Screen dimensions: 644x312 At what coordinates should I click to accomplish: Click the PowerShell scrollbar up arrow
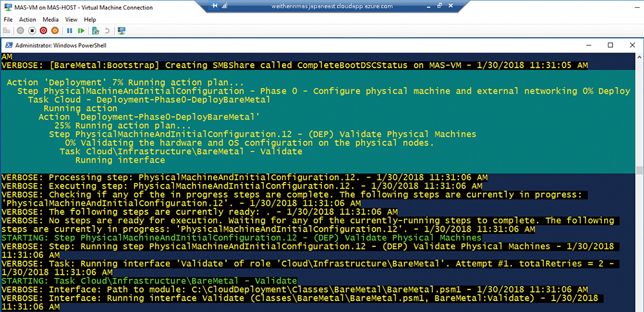pyautogui.click(x=639, y=57)
